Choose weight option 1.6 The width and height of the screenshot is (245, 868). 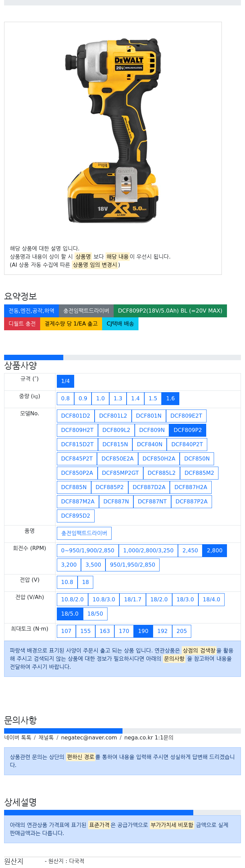coord(170,398)
